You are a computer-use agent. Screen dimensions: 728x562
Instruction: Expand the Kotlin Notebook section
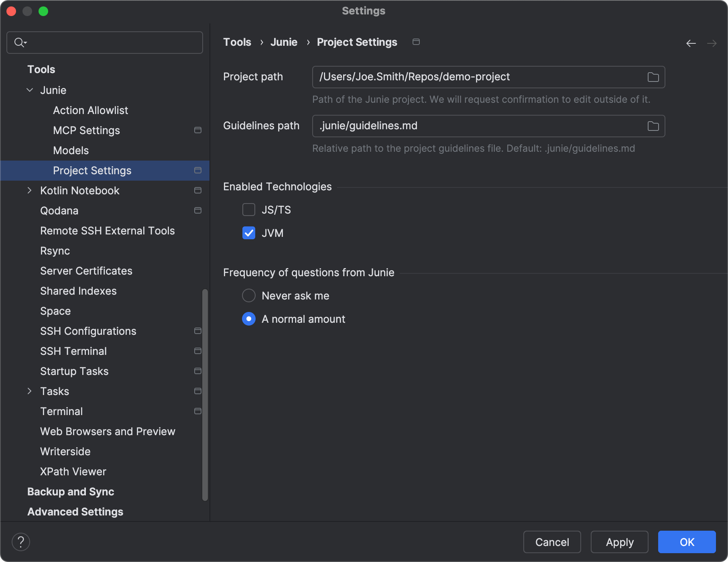tap(29, 190)
